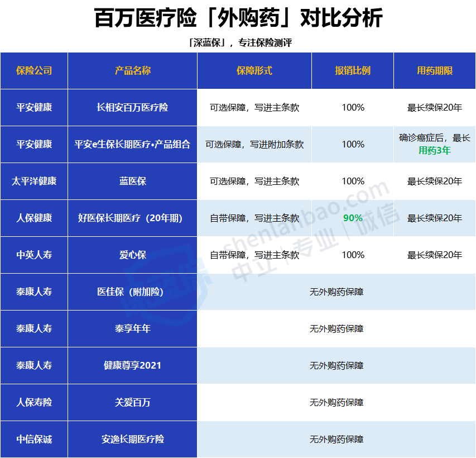Screen dimensions: 476x458
Task: Click 泰康人寿 in the 健康尊享2021 row
Action: [34, 365]
